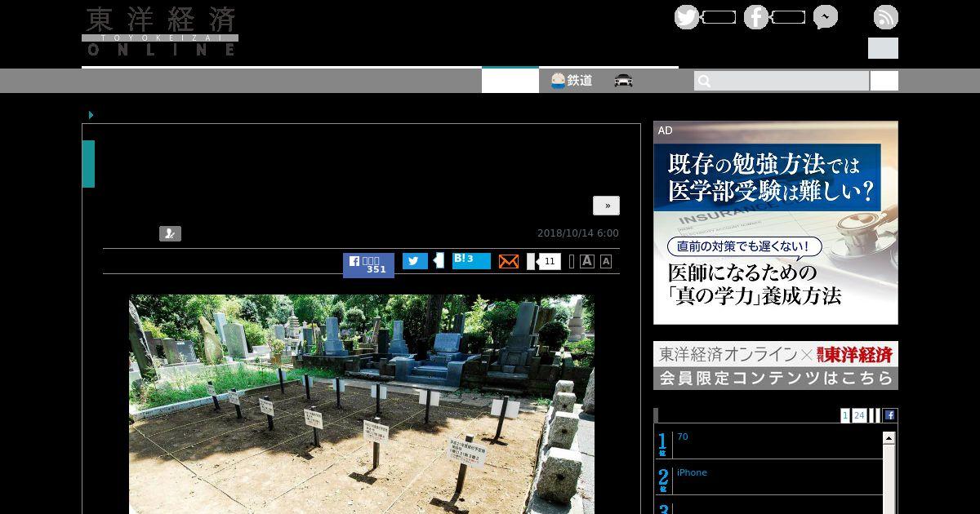Open Messenger icon in the header

pyautogui.click(x=826, y=17)
